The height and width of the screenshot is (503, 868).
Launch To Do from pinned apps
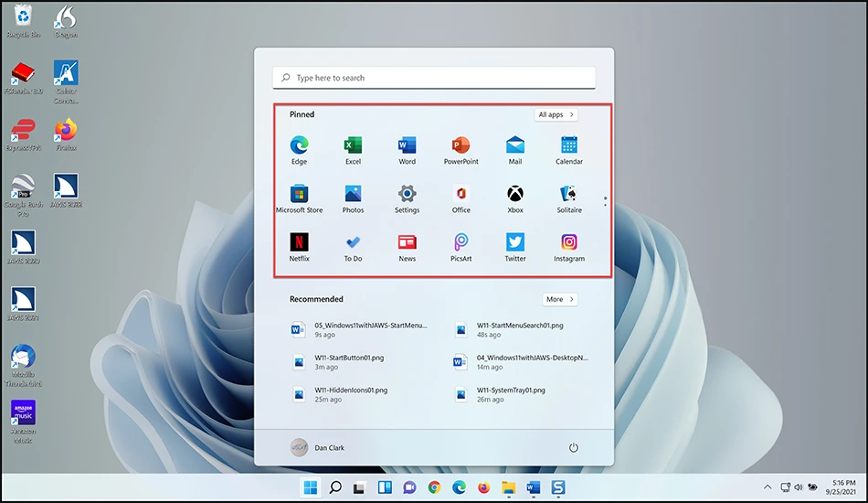[353, 247]
